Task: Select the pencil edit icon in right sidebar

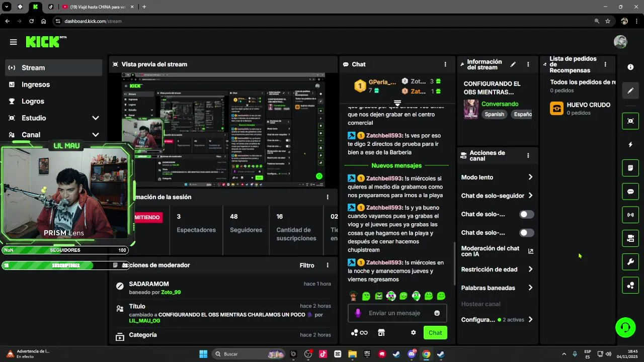Action: (x=630, y=90)
